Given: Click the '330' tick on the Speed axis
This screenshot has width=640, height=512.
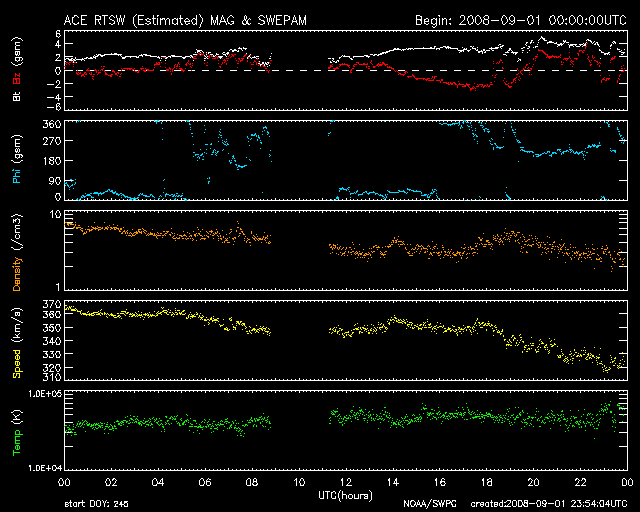Looking at the screenshot, I should (x=52, y=354).
